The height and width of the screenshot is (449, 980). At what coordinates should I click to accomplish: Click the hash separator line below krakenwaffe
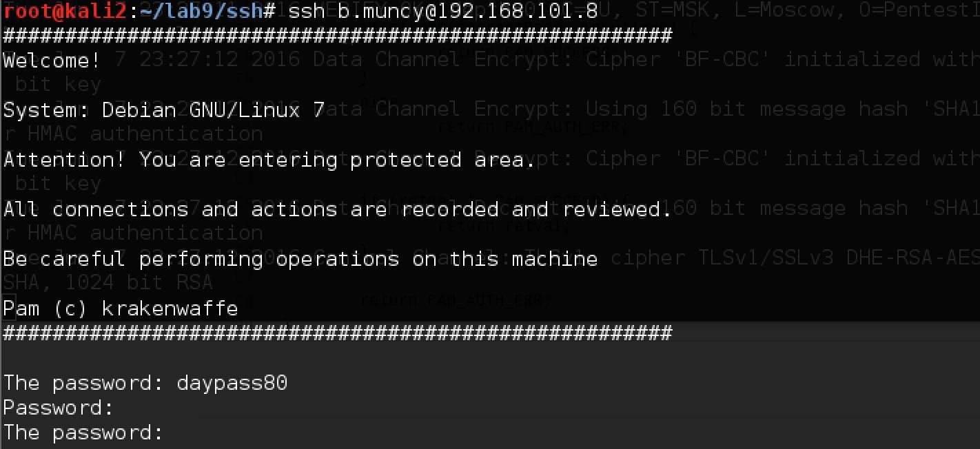click(337, 333)
